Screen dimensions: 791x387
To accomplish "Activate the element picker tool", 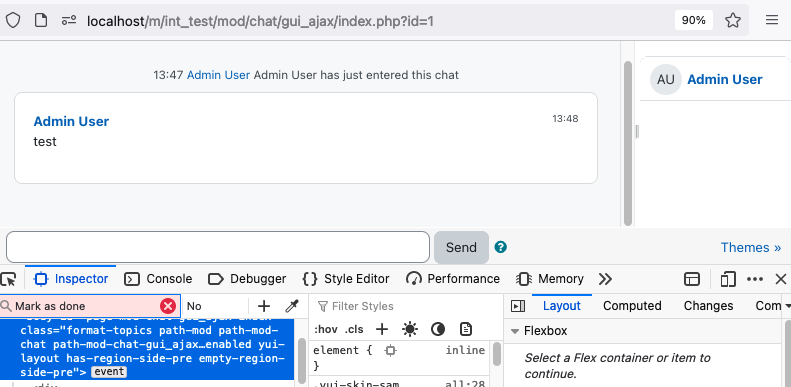I will 9,279.
